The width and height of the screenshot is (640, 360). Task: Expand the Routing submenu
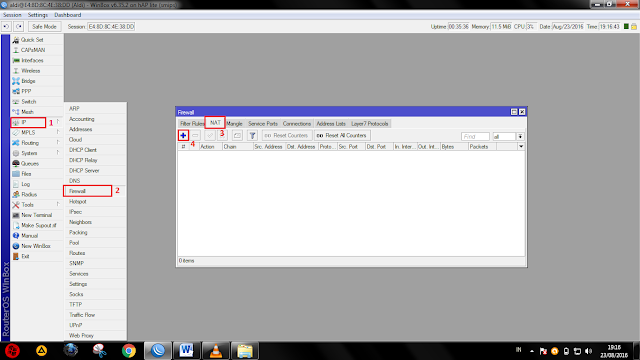click(x=37, y=143)
